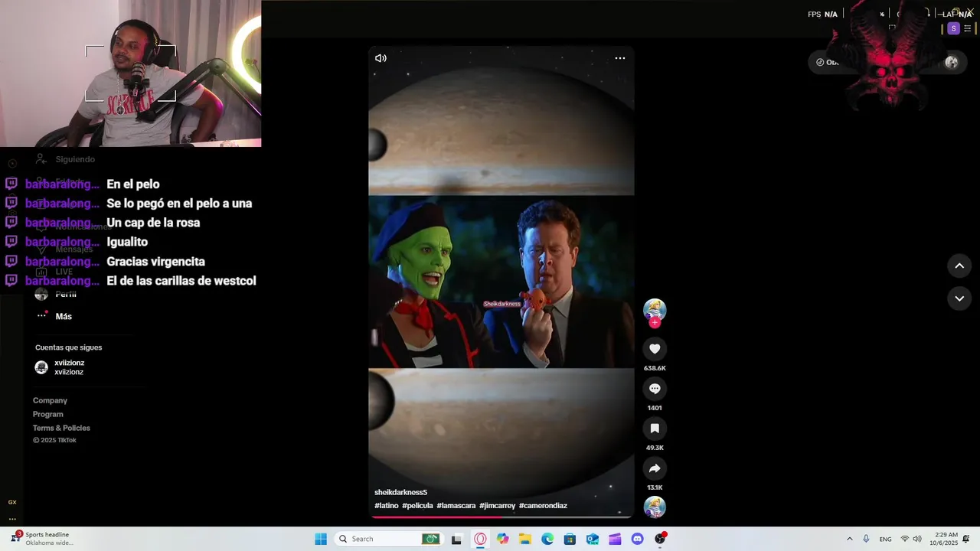Click the GX corner icon in Opera sidebar
The image size is (980, 551).
click(12, 502)
